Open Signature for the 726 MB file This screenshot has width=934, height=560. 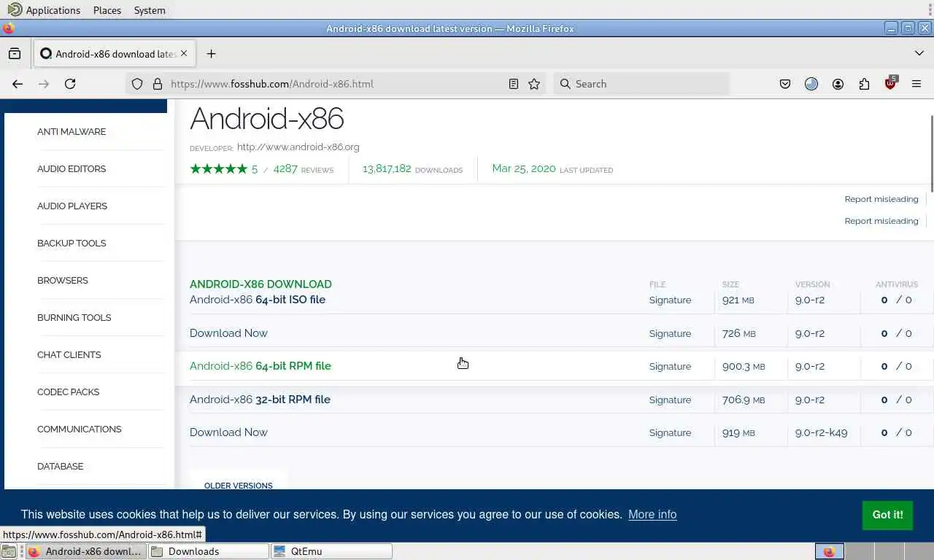[670, 334]
